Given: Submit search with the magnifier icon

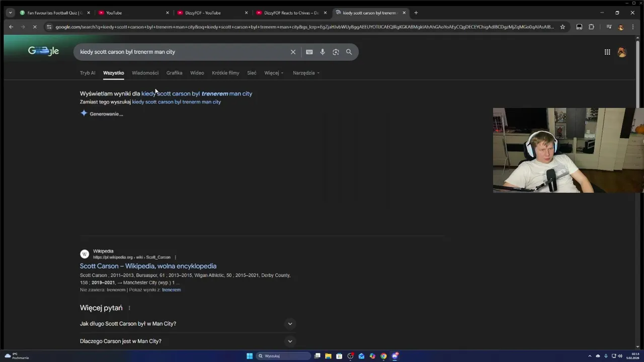Looking at the screenshot, I should click(x=349, y=52).
